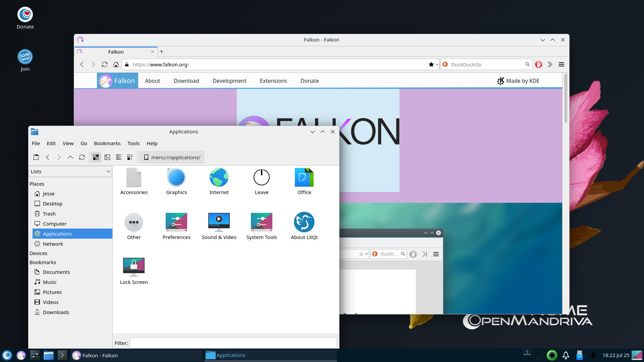
Task: Go back in the file manager
Action: pyautogui.click(x=48, y=157)
